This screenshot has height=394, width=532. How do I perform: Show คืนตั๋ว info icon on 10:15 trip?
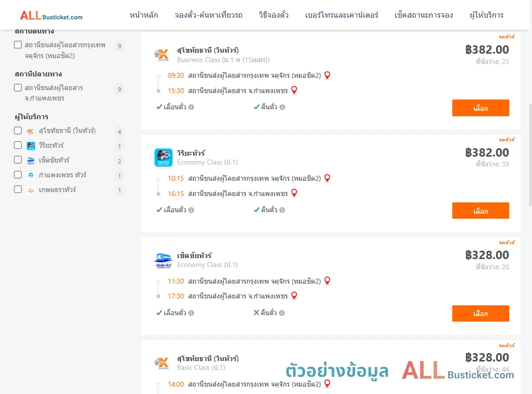[282, 210]
